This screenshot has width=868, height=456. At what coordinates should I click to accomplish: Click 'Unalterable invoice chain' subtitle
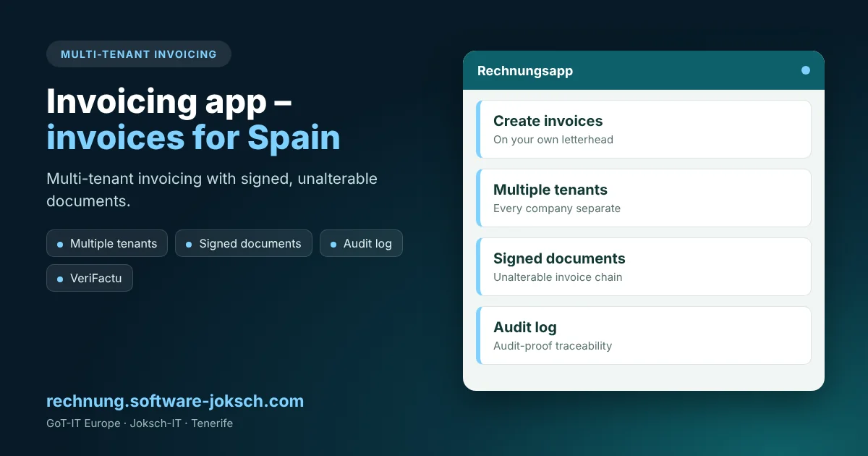[558, 277]
